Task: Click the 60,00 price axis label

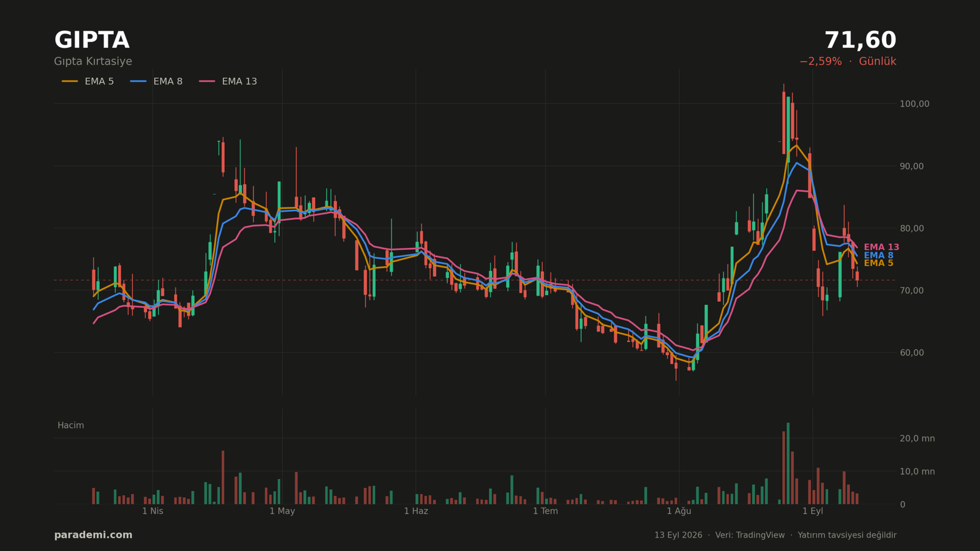Action: 911,353
